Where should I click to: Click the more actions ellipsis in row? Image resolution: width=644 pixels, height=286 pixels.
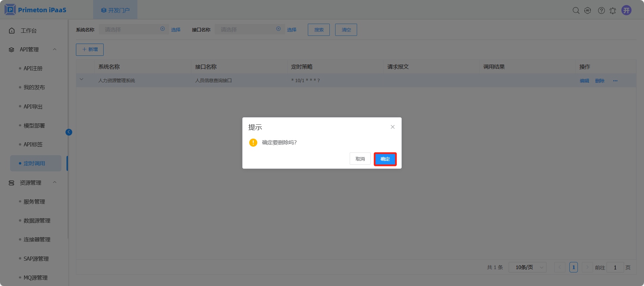pos(615,81)
